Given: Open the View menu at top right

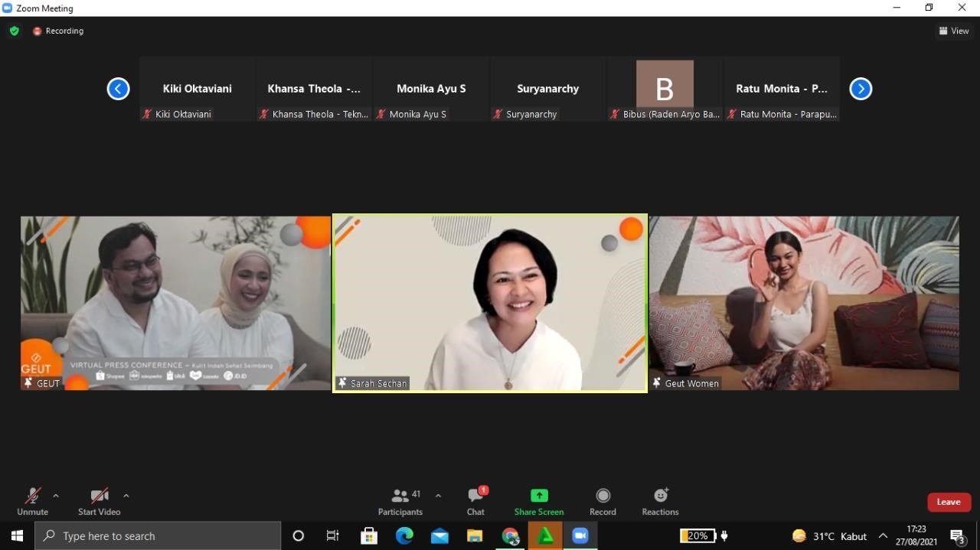Looking at the screenshot, I should tap(954, 31).
